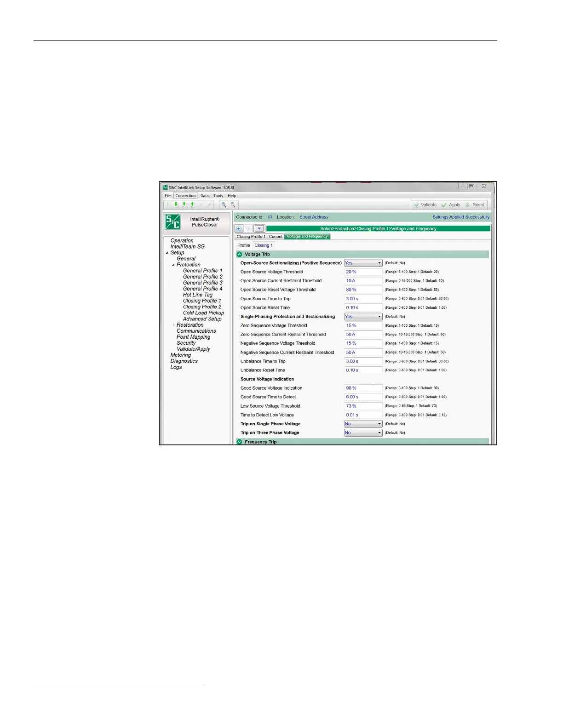Click the Apply button
The image size is (563, 728).
point(451,205)
